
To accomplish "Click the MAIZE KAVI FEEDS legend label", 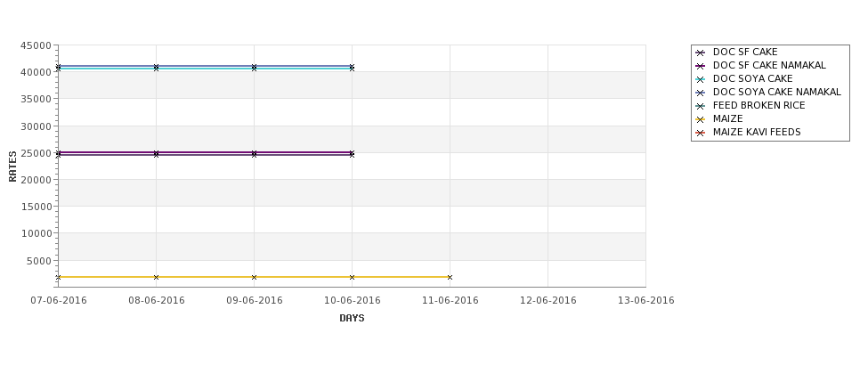I will coord(757,132).
